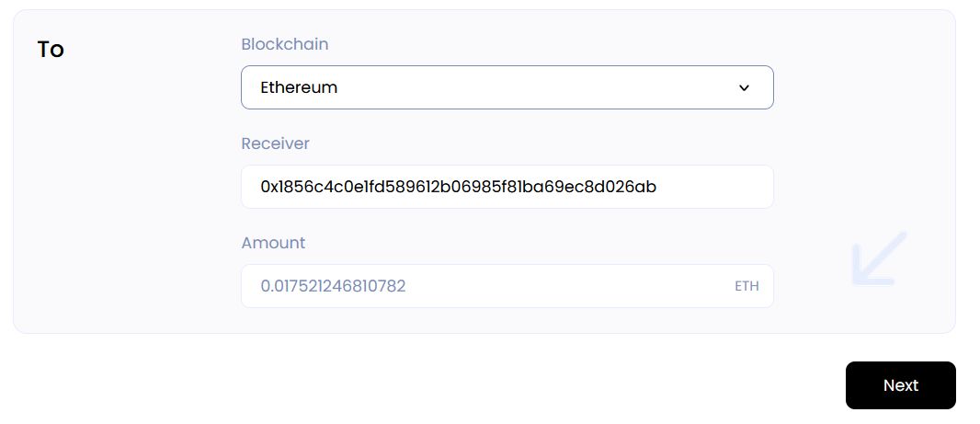The height and width of the screenshot is (424, 980).
Task: Click the down-left arrow icon
Action: [879, 258]
